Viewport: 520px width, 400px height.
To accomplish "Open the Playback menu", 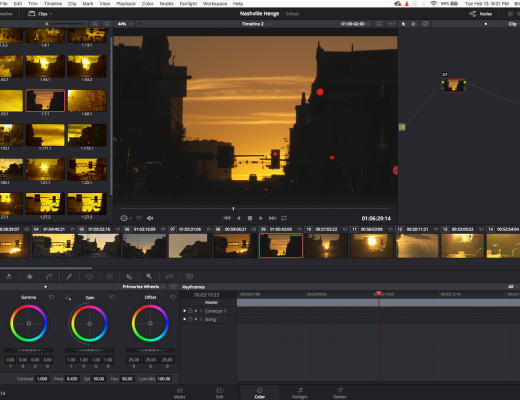I will (126, 4).
